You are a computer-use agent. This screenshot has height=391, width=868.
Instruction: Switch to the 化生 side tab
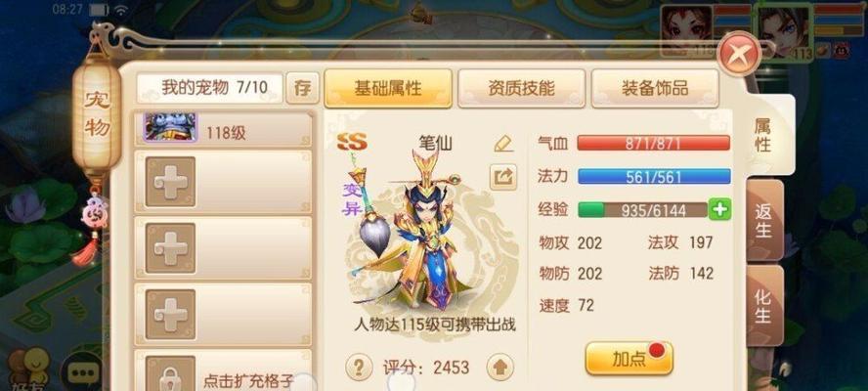[764, 306]
